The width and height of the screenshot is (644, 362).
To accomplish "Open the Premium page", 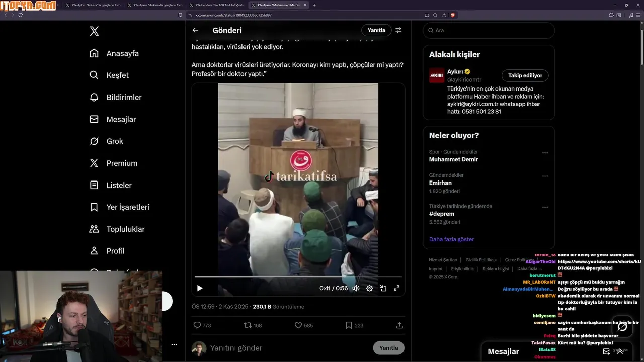I will click(x=114, y=163).
